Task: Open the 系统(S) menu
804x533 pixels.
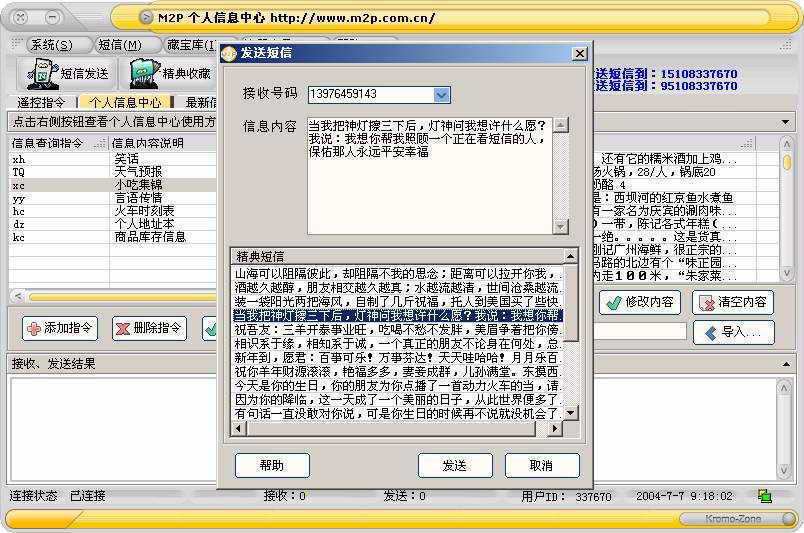Action: (50, 45)
